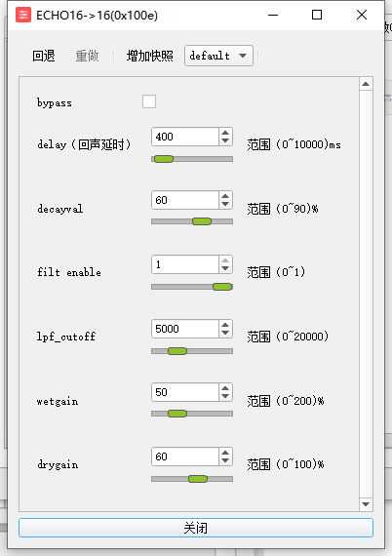Click the decayval slider handle
The image size is (392, 556).
[x=202, y=221]
